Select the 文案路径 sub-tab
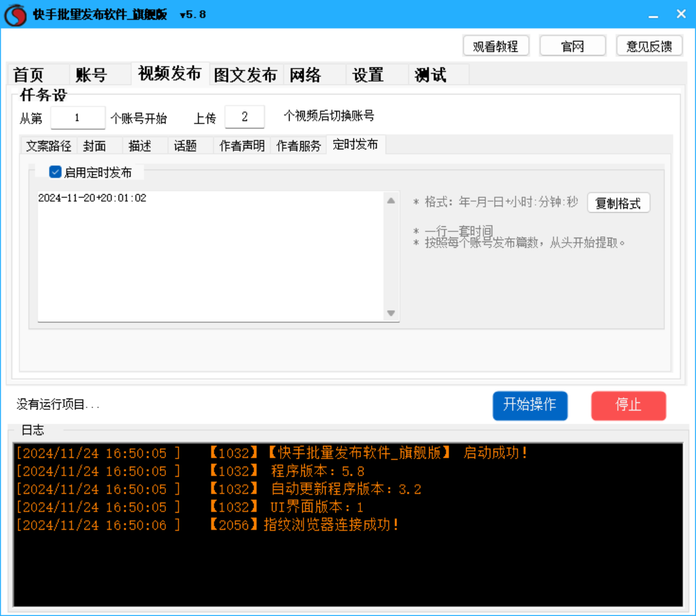This screenshot has height=616, width=696. point(49,146)
